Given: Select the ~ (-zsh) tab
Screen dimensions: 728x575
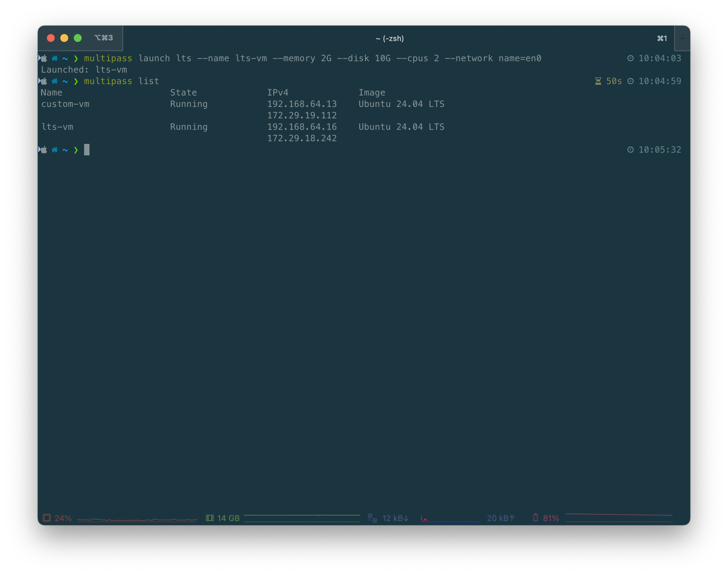Looking at the screenshot, I should tap(390, 38).
